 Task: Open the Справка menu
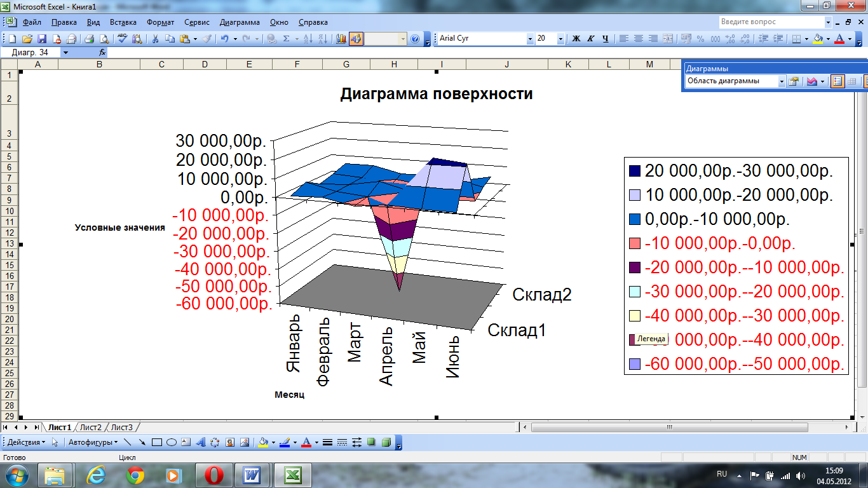point(313,22)
